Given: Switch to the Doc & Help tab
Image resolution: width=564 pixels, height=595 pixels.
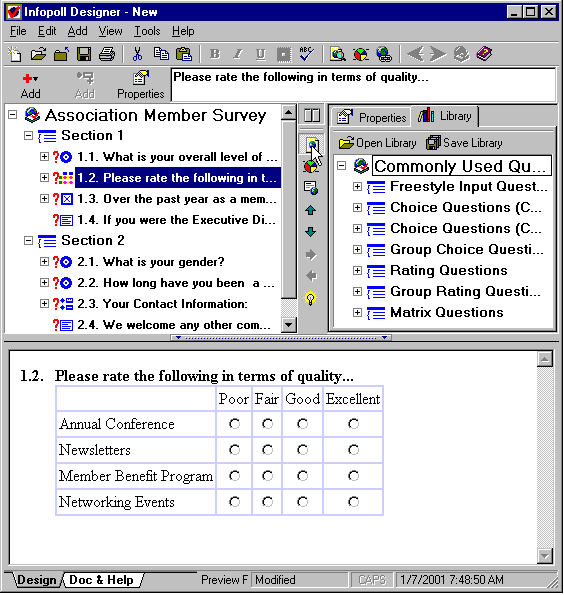Looking at the screenshot, I should (x=102, y=580).
